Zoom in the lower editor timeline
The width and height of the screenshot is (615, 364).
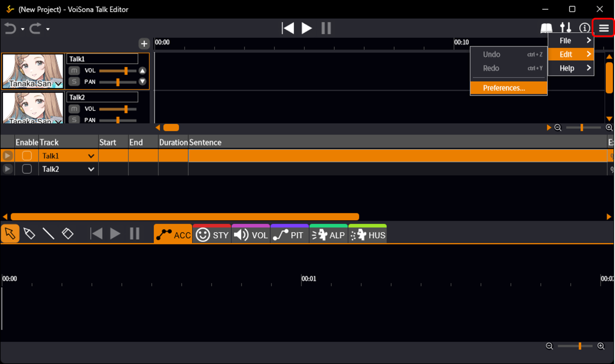coord(601,346)
